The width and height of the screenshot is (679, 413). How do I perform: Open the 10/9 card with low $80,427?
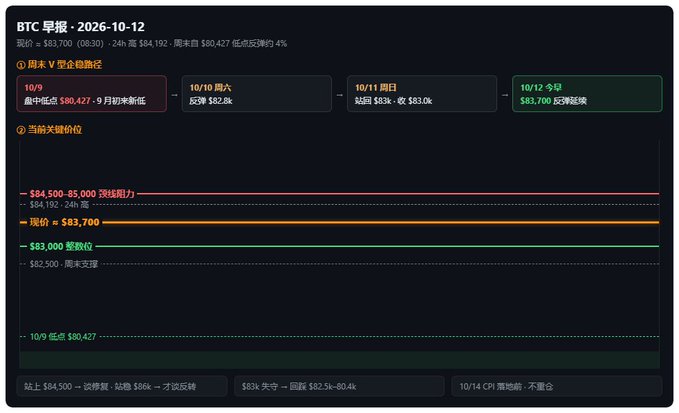point(91,94)
